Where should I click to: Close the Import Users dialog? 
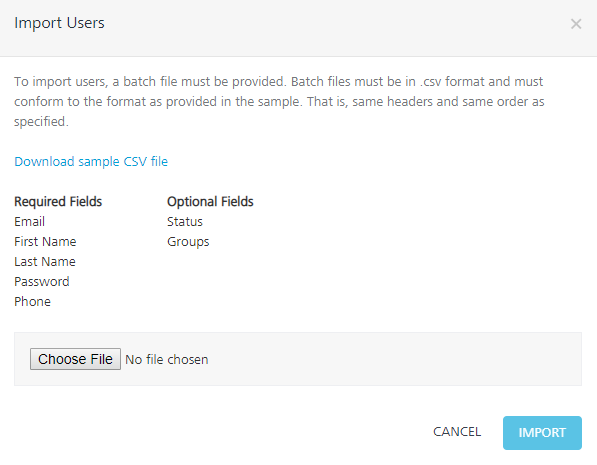coord(576,24)
